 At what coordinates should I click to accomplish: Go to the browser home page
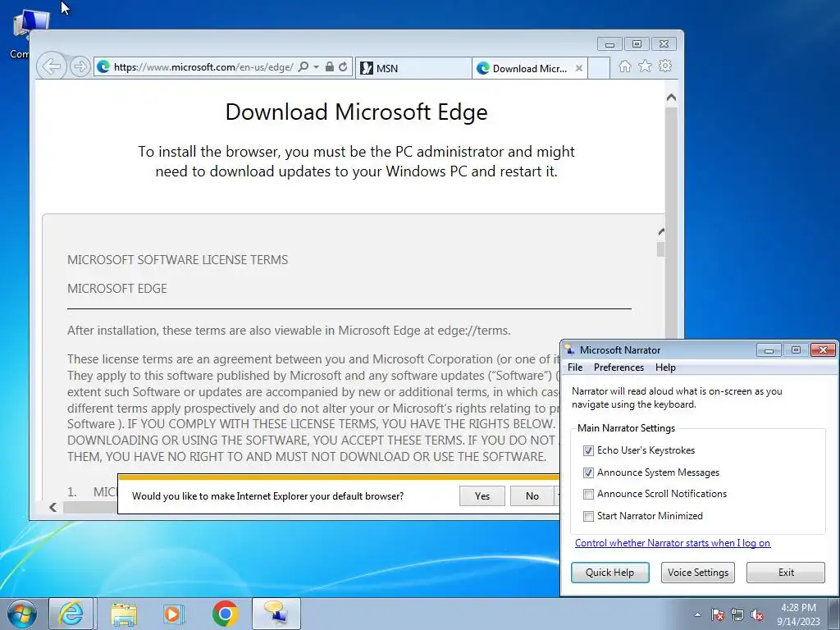[x=624, y=66]
